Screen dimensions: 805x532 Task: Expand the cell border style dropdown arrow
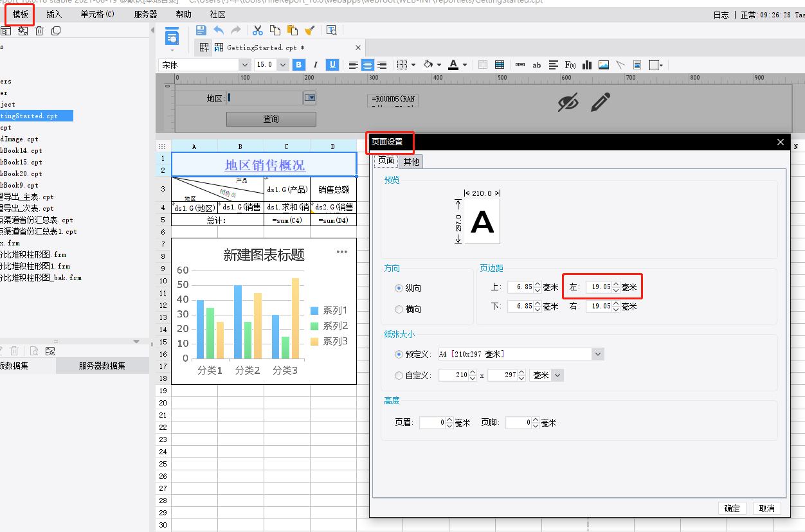pos(413,65)
